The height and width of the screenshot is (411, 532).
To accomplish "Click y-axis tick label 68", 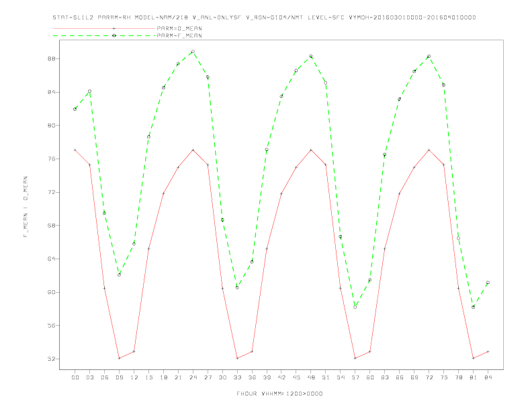I will 51,226.
